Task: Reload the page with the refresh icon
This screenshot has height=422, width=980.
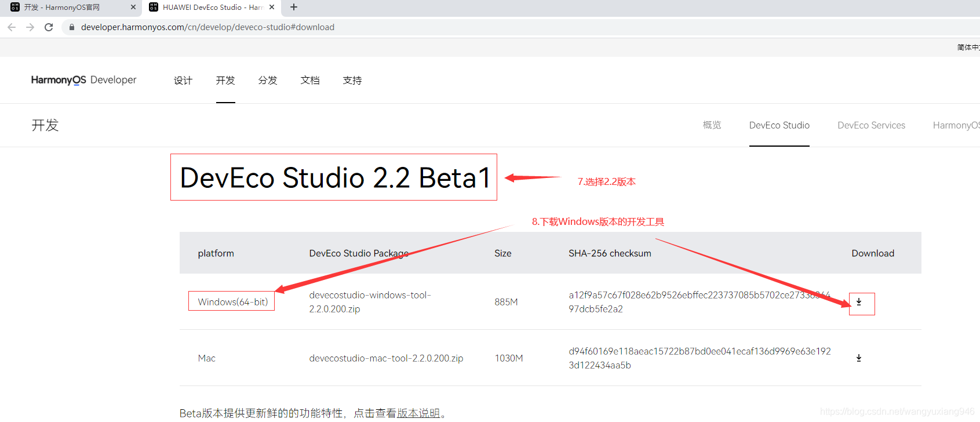Action: tap(49, 27)
